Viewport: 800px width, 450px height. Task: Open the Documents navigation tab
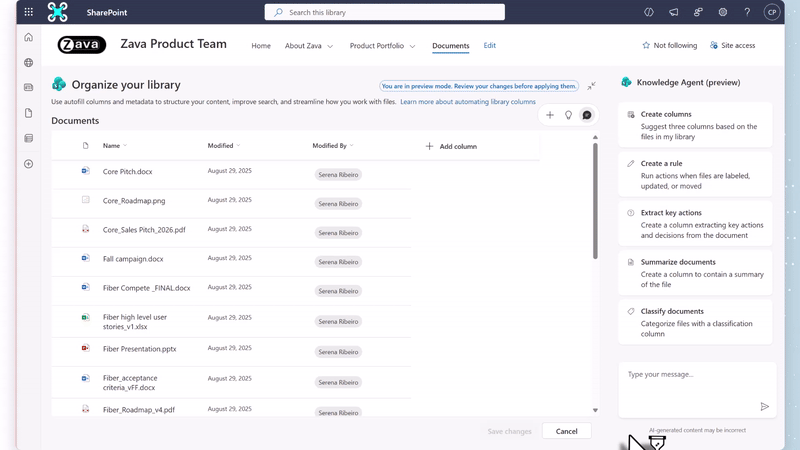tap(451, 46)
